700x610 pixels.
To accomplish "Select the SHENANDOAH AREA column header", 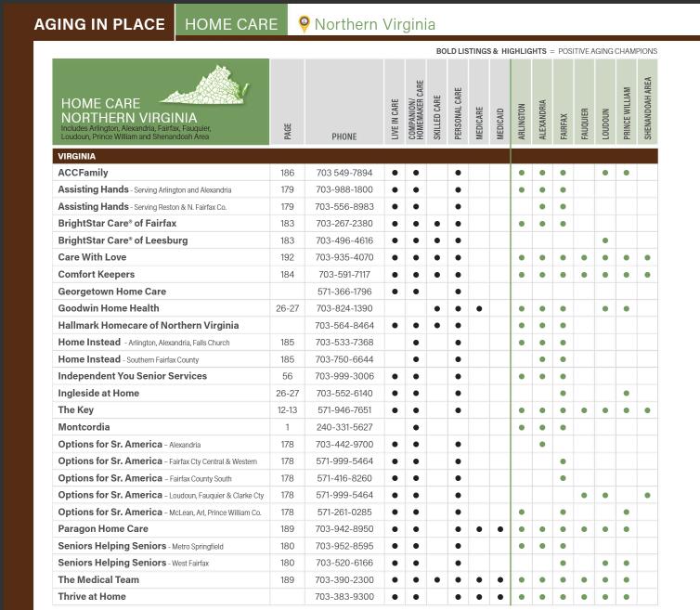I will [648, 109].
